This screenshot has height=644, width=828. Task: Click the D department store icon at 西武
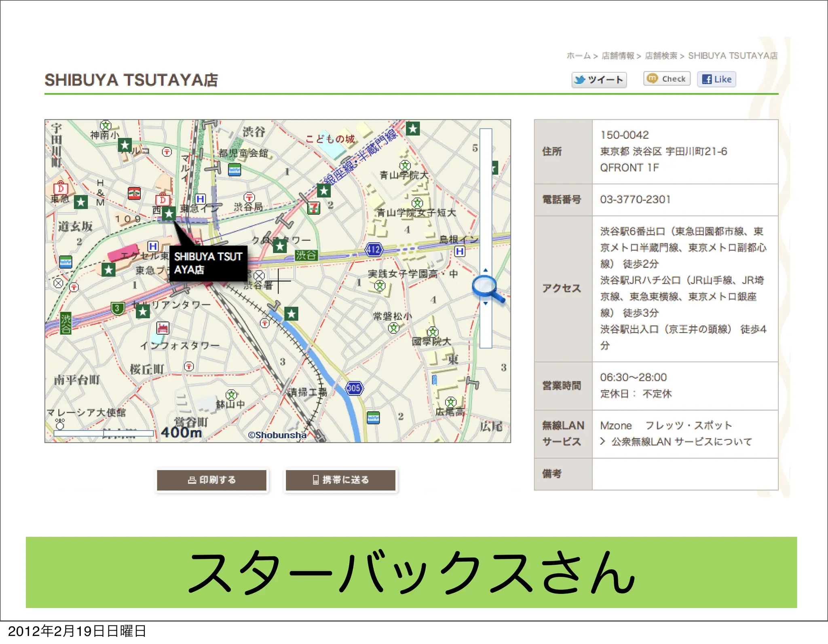163,199
